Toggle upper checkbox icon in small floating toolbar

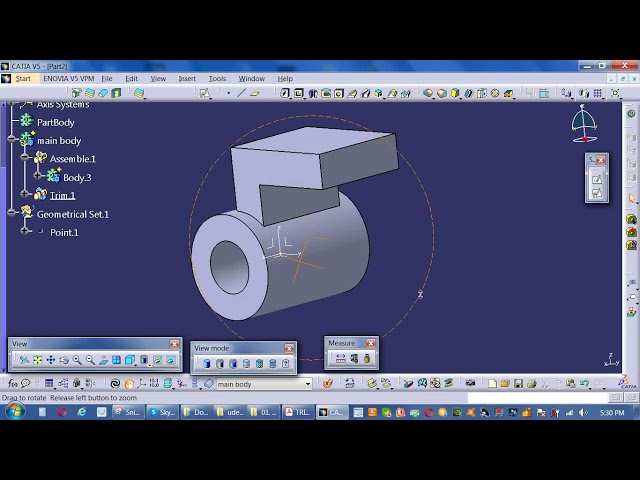pos(596,179)
